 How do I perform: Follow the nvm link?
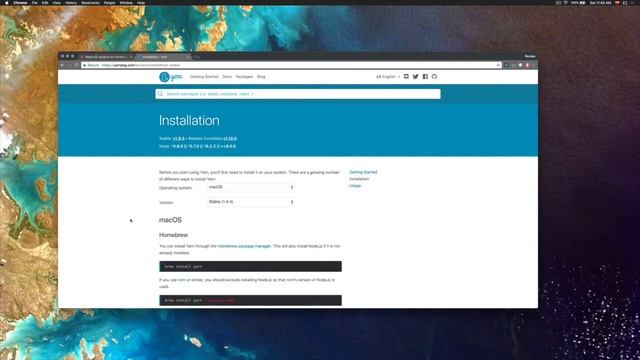[x=182, y=280]
